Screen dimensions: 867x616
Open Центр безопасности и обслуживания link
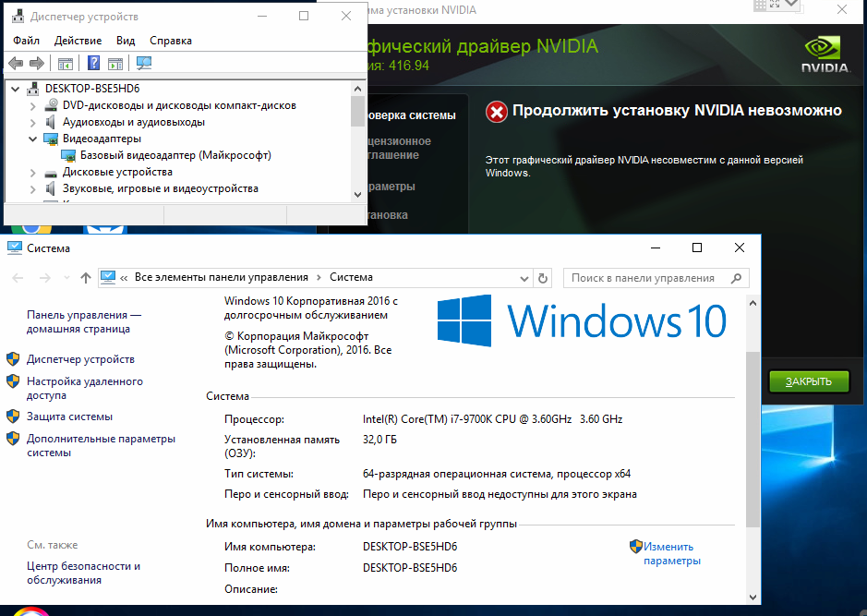pyautogui.click(x=83, y=573)
